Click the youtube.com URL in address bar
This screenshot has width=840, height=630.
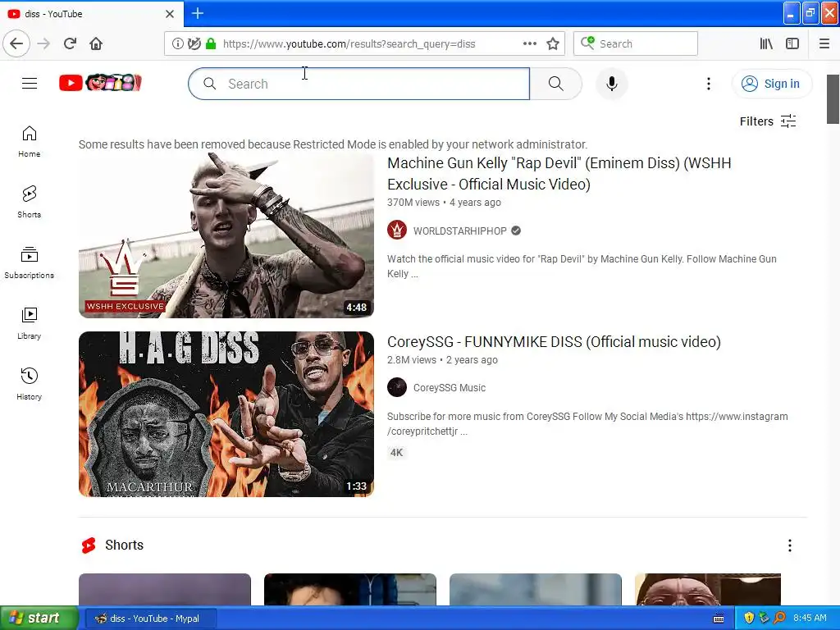coord(349,44)
